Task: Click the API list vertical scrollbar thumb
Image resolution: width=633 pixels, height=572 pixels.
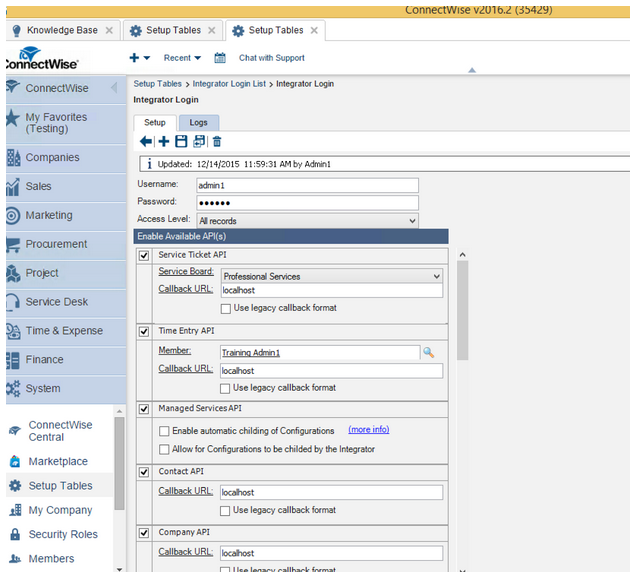Action: [x=462, y=310]
